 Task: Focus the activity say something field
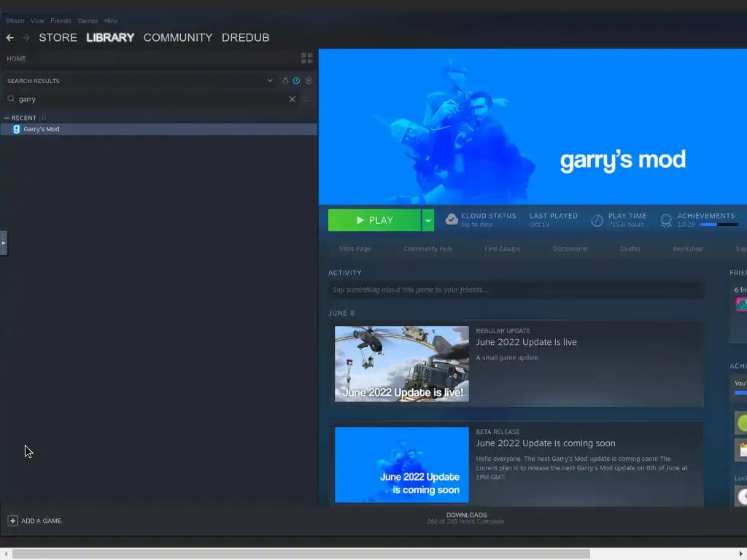coord(516,289)
